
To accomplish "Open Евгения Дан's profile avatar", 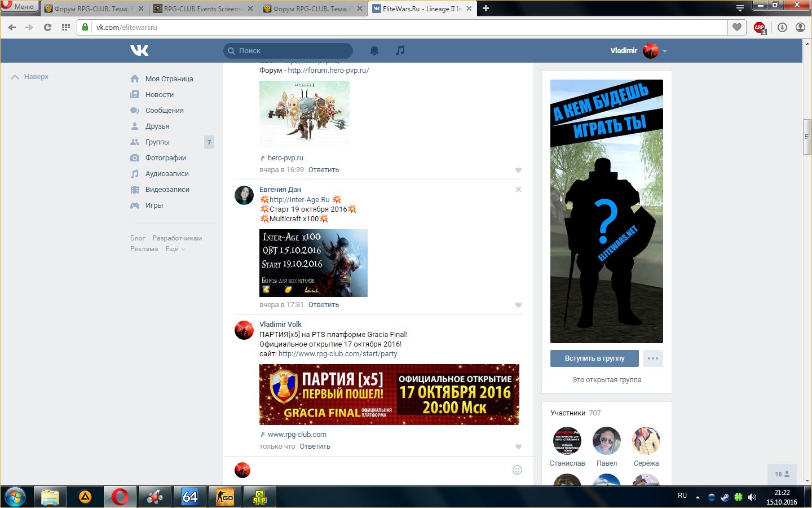I will 244,195.
